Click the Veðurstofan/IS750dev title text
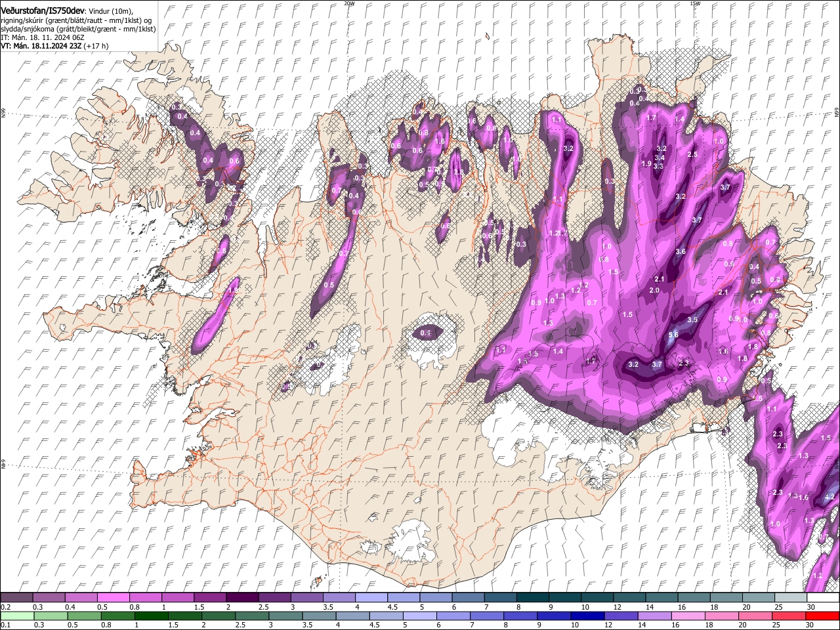840x630 pixels. click(43, 11)
